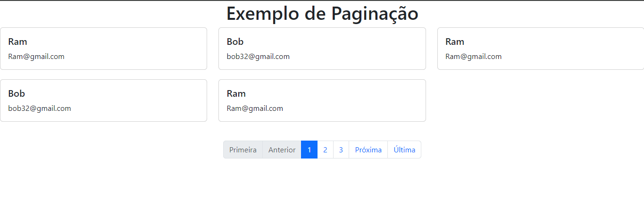644x209 pixels.
Task: Select the Bob name in bottom-left card
Action: tap(17, 93)
